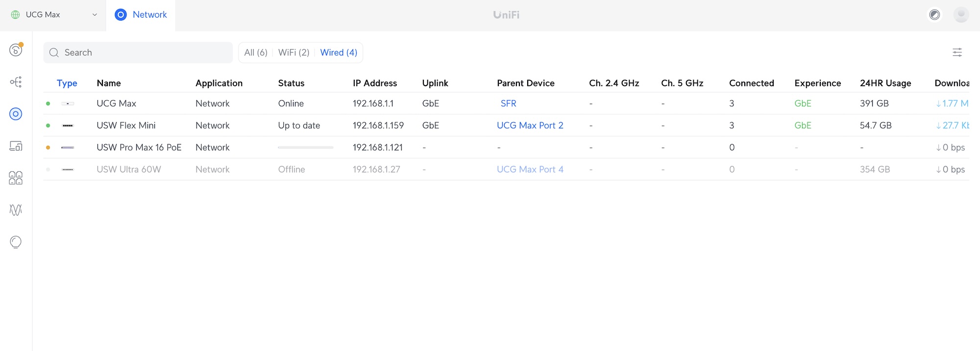Sort by the Connected column header
Viewport: 980px width, 351px height.
[752, 83]
